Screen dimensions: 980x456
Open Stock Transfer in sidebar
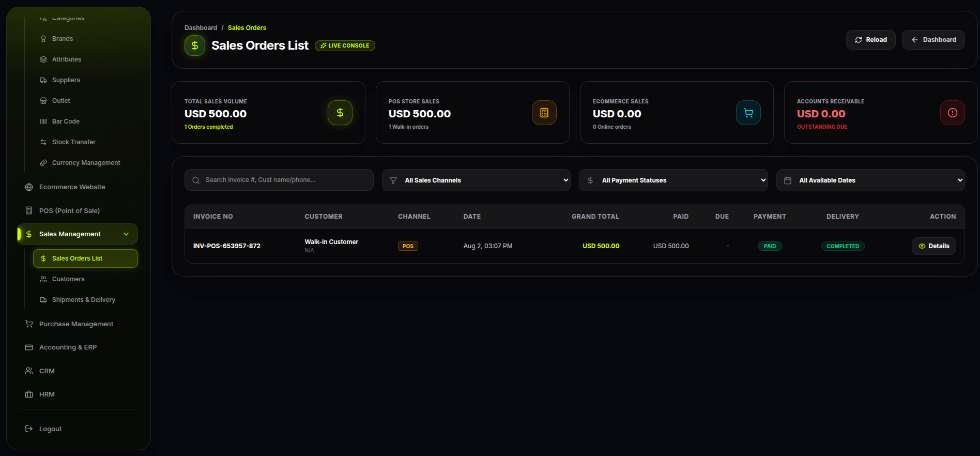[x=85, y=142]
